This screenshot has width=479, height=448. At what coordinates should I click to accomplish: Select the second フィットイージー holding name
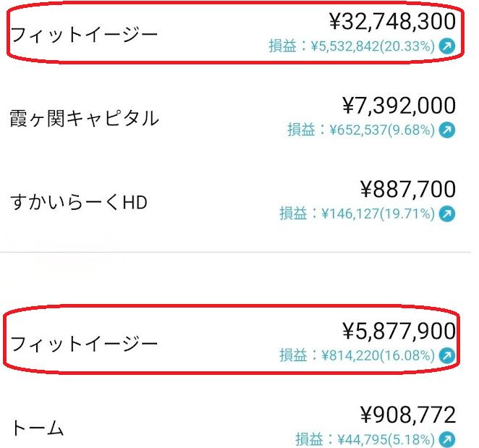pyautogui.click(x=84, y=344)
